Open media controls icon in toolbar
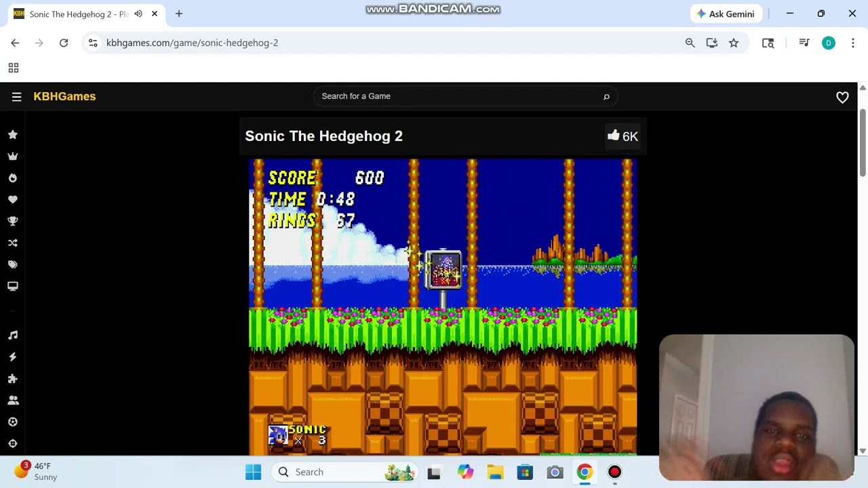The image size is (868, 488). pos(804,43)
